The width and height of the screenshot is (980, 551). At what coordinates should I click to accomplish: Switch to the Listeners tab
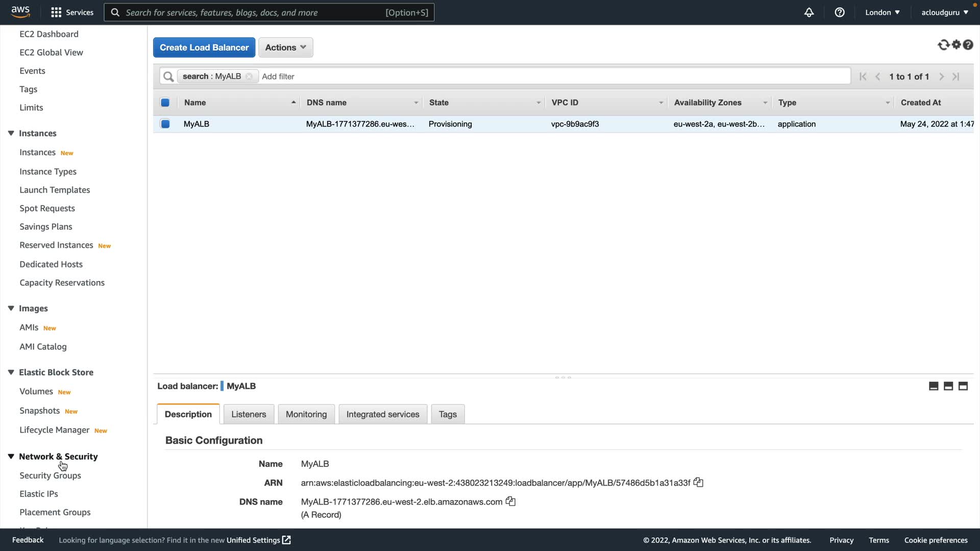point(249,414)
